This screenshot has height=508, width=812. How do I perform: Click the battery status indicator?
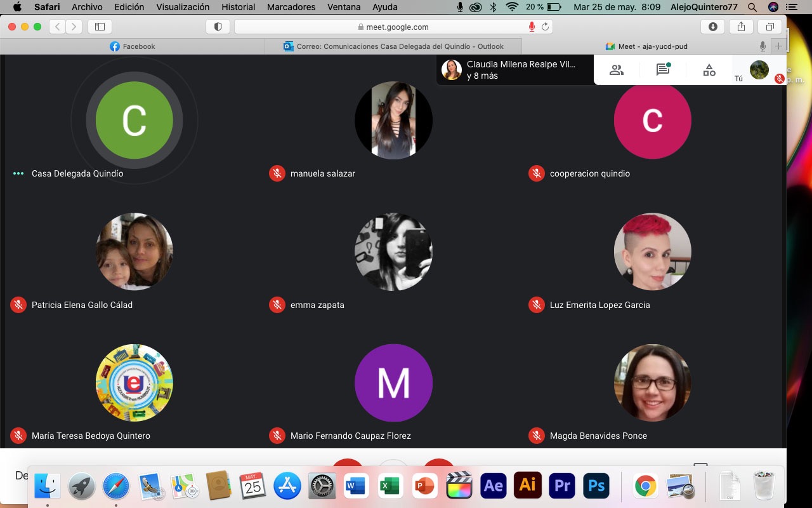[544, 7]
